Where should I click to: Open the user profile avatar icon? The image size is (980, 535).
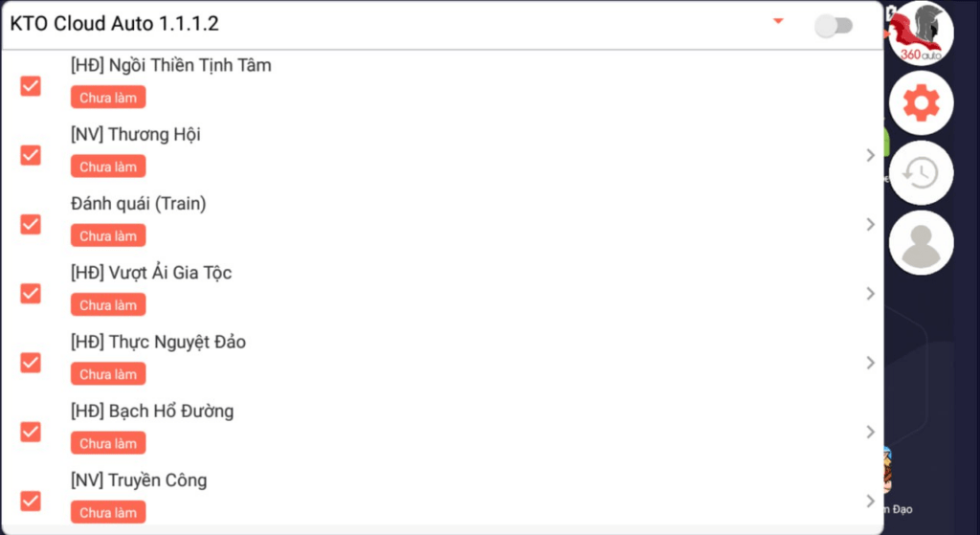pyautogui.click(x=921, y=242)
